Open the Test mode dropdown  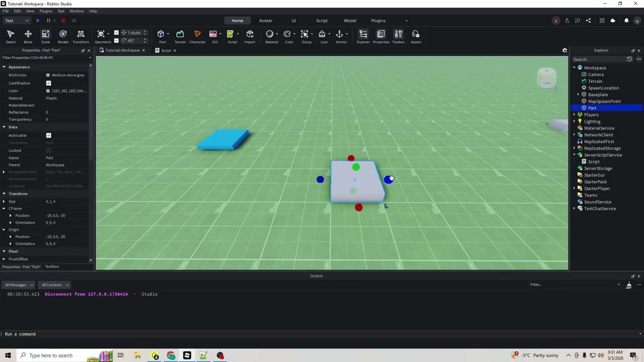[x=17, y=21]
